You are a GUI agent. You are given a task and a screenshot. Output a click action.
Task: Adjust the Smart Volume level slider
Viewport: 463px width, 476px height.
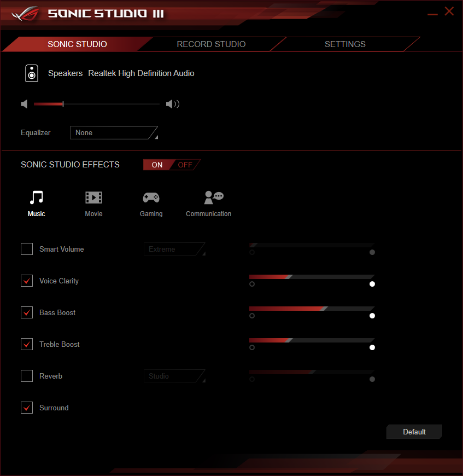coord(312,245)
